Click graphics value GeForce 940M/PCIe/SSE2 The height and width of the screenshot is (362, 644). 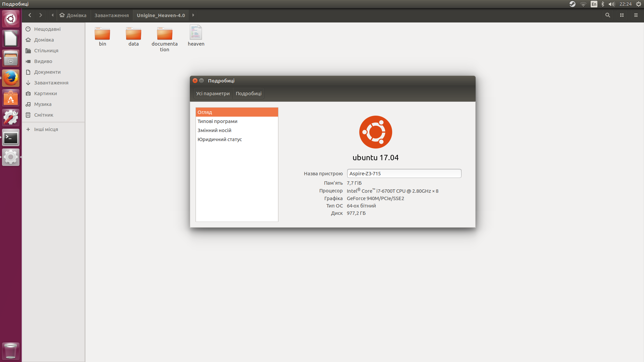[375, 198]
